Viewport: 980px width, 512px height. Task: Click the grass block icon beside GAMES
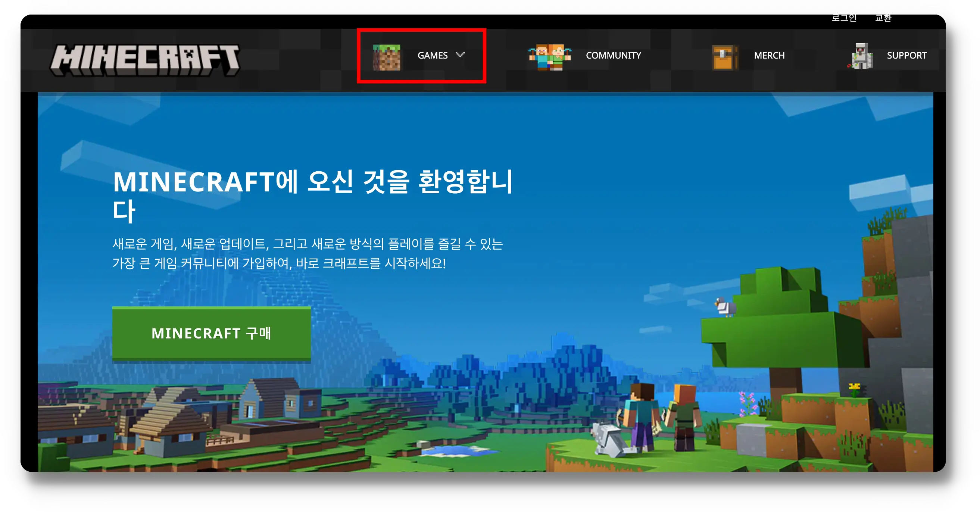pyautogui.click(x=386, y=57)
